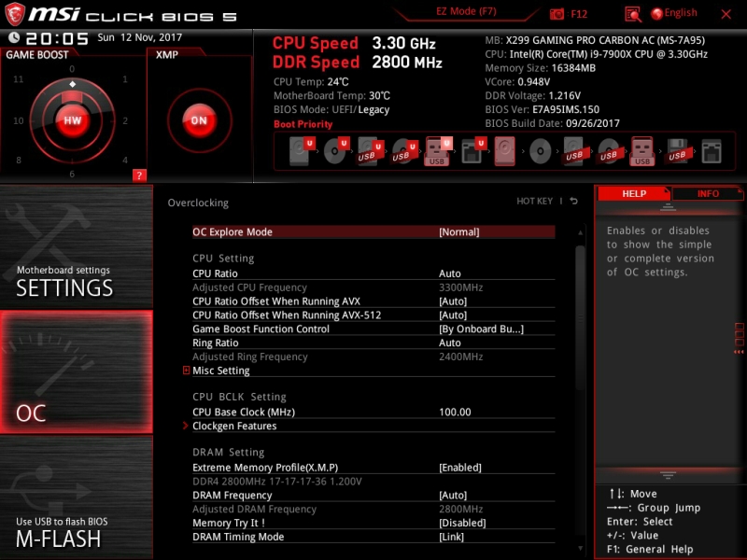
Task: Select the UEFI network boot device icon
Action: pos(473,151)
